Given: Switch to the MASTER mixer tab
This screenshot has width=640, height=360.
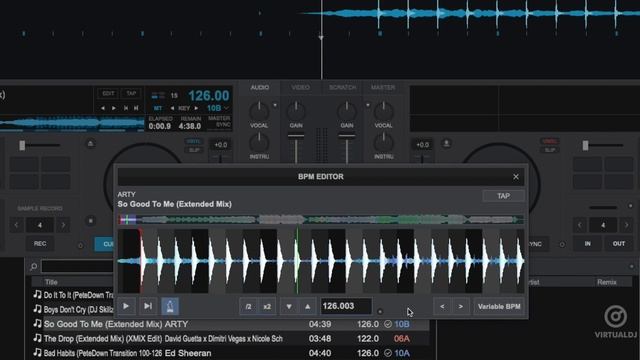Looking at the screenshot, I should [383, 87].
